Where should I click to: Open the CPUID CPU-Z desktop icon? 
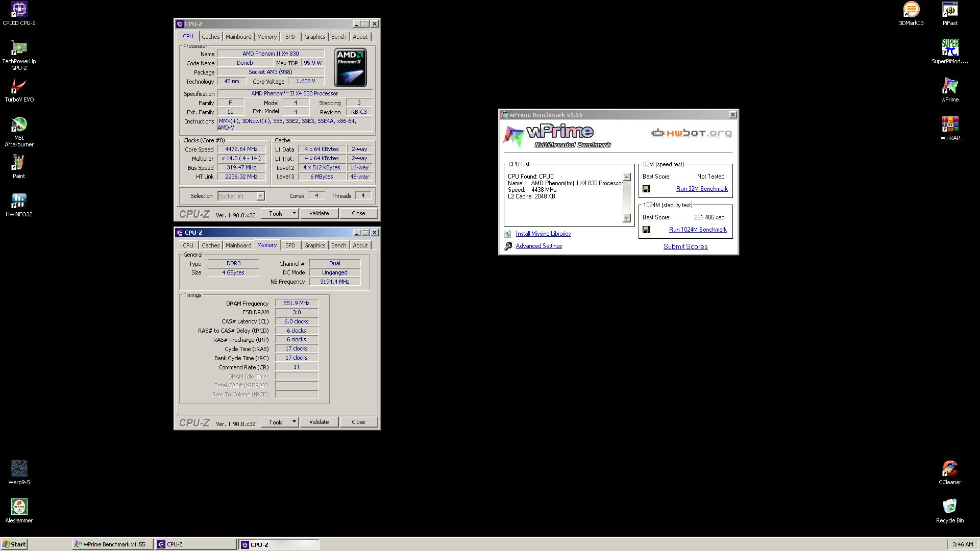click(x=19, y=14)
